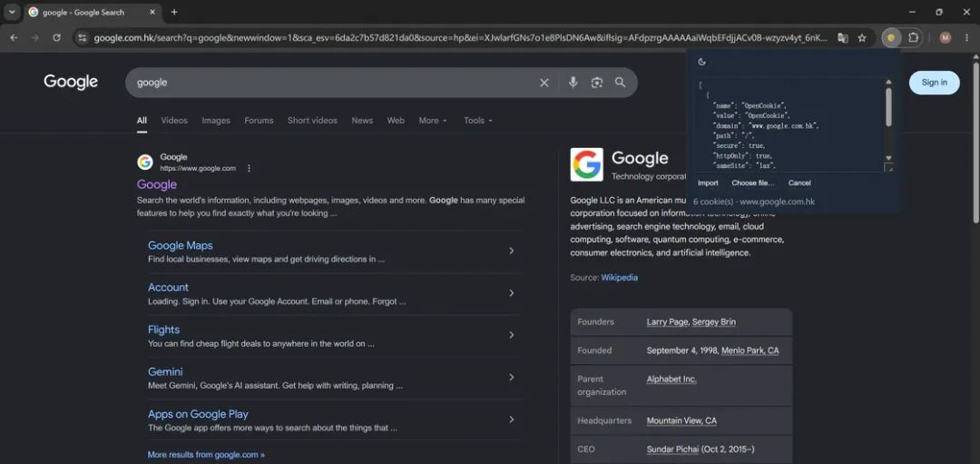Go back to previous page
Image resolution: width=980 pixels, height=464 pixels.
pyautogui.click(x=14, y=38)
